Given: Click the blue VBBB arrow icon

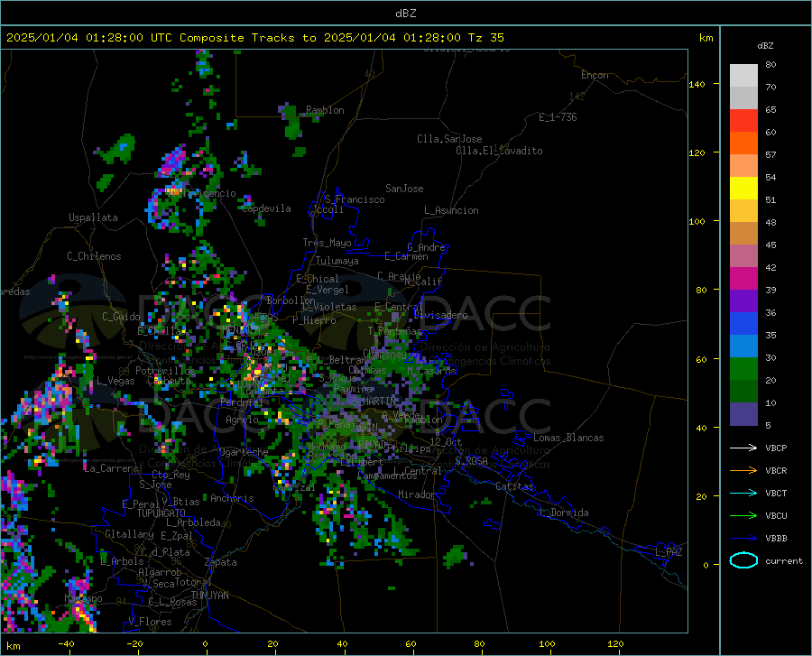Looking at the screenshot, I should (743, 539).
